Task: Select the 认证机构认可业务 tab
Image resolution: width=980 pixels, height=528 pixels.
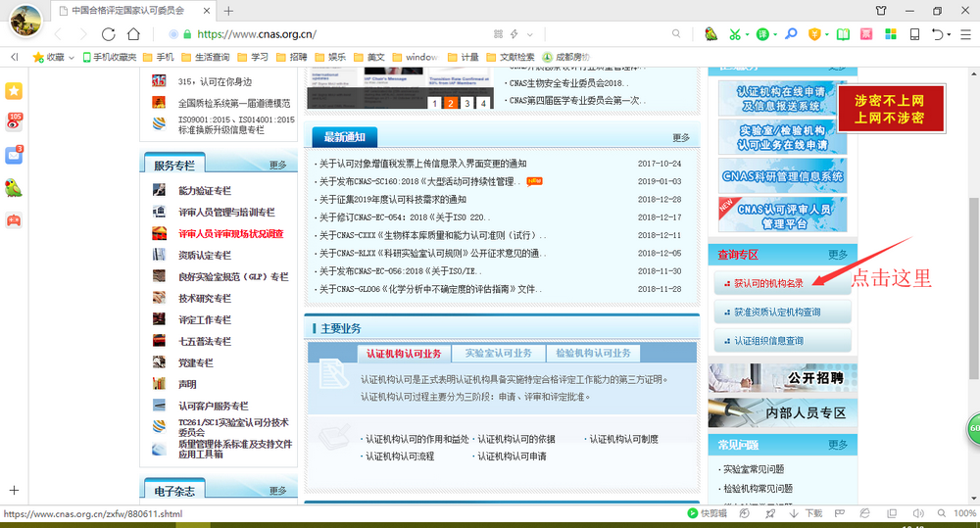Action: click(404, 353)
